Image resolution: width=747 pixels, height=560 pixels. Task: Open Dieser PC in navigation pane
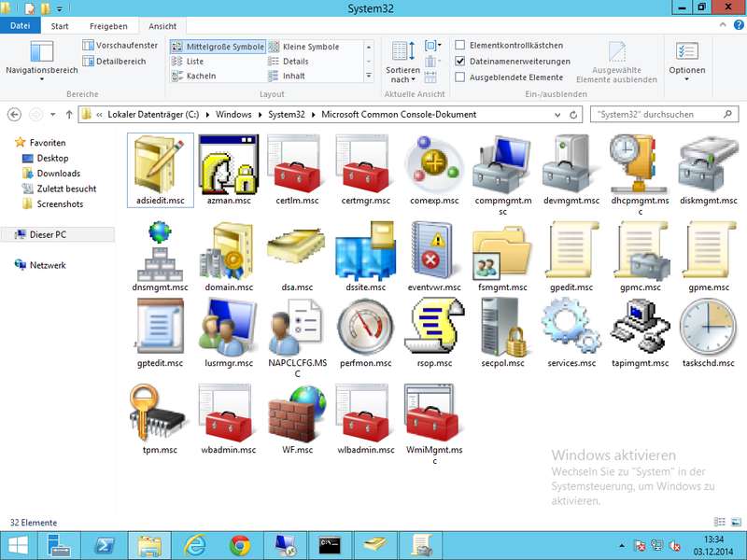(48, 235)
